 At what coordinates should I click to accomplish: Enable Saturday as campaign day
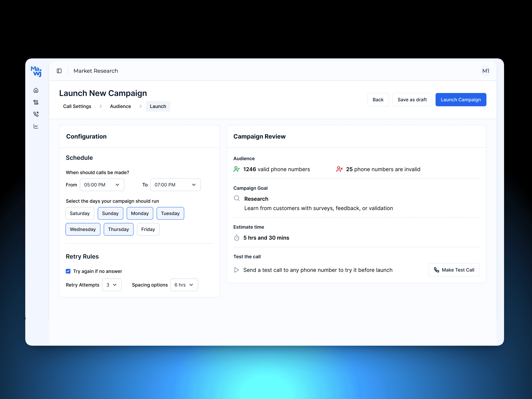pyautogui.click(x=80, y=213)
